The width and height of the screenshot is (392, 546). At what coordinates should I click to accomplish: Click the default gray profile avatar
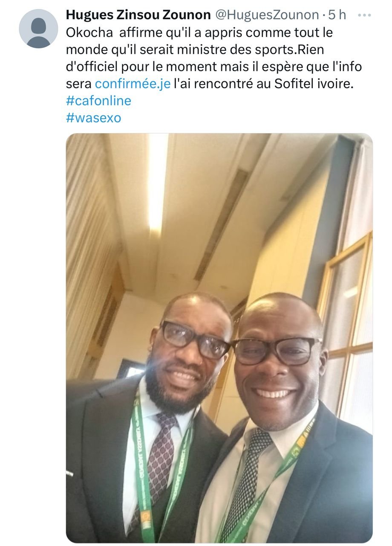[x=38, y=29]
